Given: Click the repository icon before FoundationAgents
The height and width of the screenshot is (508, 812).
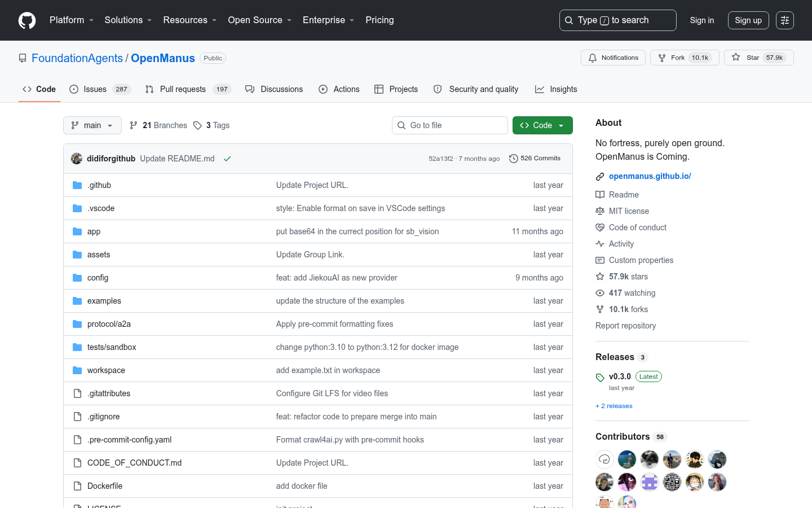Looking at the screenshot, I should pyautogui.click(x=23, y=58).
